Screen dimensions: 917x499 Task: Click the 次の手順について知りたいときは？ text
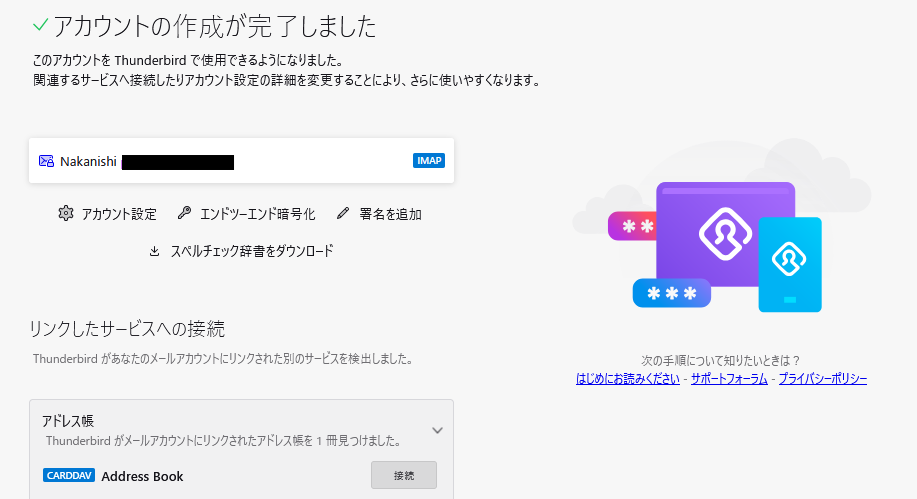click(x=720, y=360)
